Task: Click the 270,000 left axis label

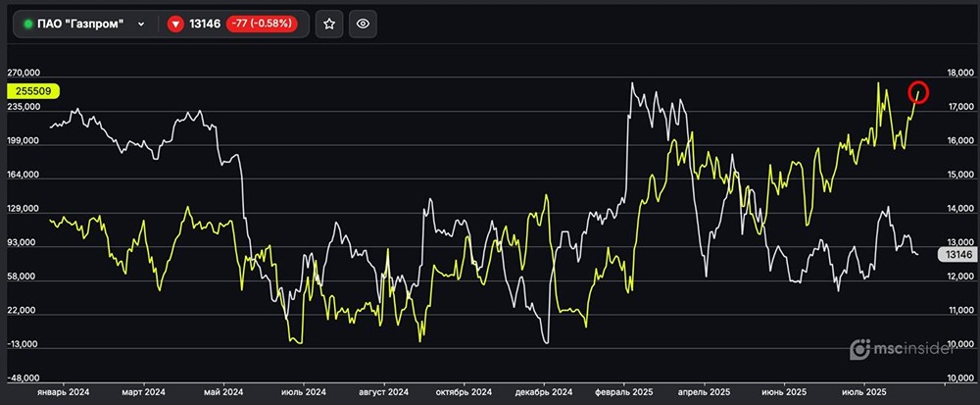Action: 24,74
